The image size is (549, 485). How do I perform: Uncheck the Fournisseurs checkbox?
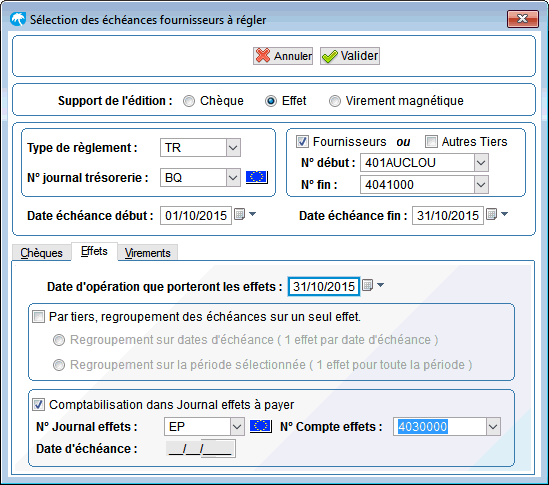[302, 142]
